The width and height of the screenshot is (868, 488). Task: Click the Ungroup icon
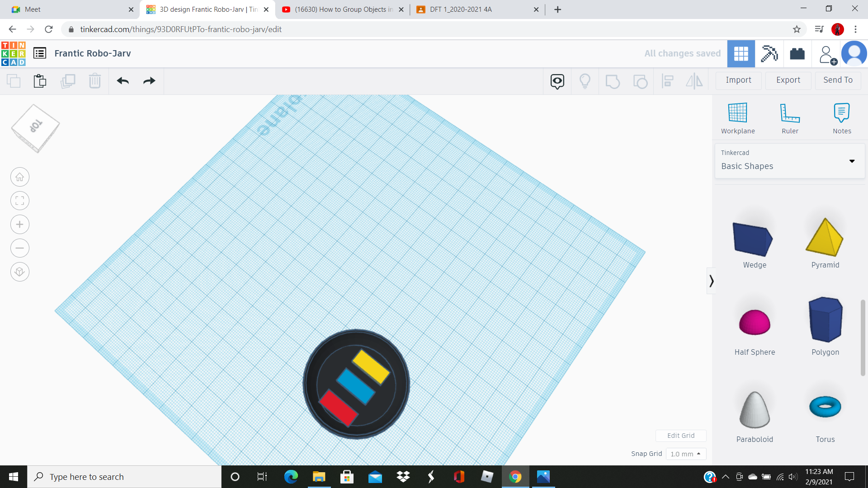pyautogui.click(x=640, y=81)
